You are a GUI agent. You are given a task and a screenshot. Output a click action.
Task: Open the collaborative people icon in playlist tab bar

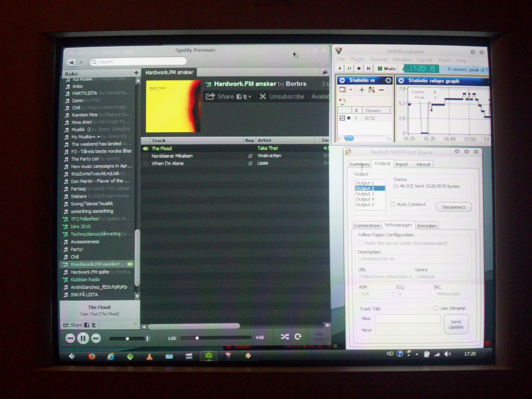click(x=325, y=72)
